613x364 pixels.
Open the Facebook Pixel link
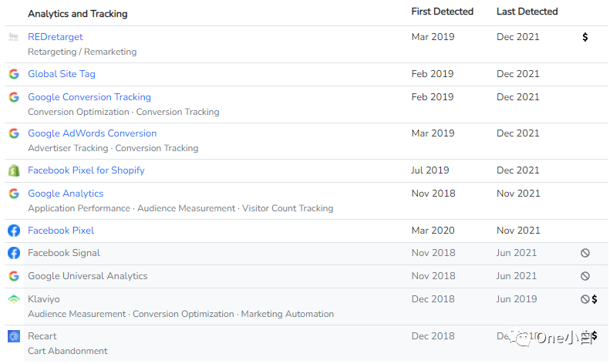(x=61, y=231)
